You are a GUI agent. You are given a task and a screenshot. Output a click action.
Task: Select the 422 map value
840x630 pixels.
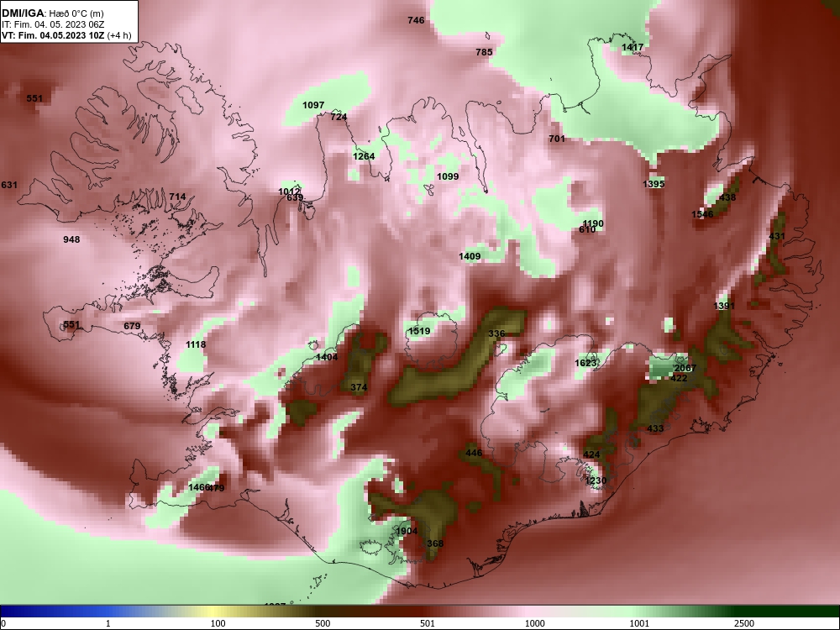(x=679, y=378)
